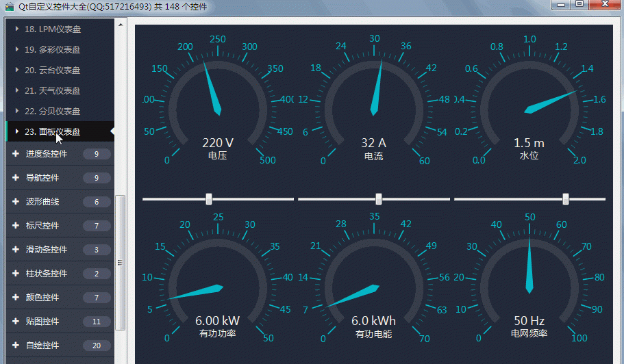Select the 20. 云台仪表盘 item
The image size is (624, 364).
(x=60, y=70)
